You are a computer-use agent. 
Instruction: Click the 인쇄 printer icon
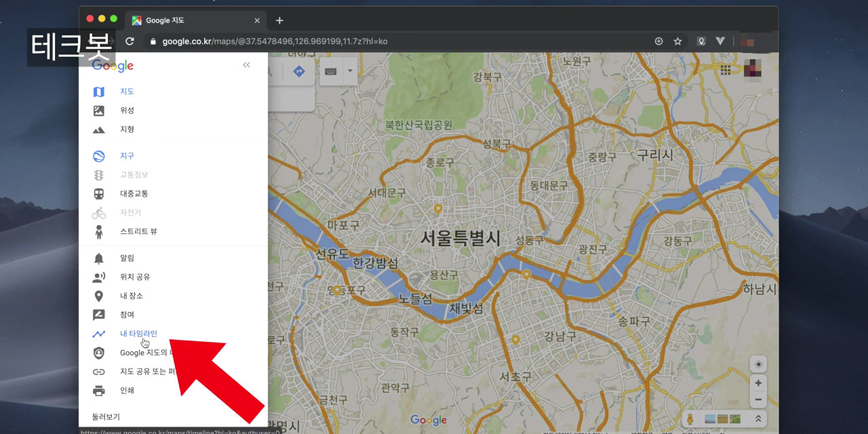[99, 391]
